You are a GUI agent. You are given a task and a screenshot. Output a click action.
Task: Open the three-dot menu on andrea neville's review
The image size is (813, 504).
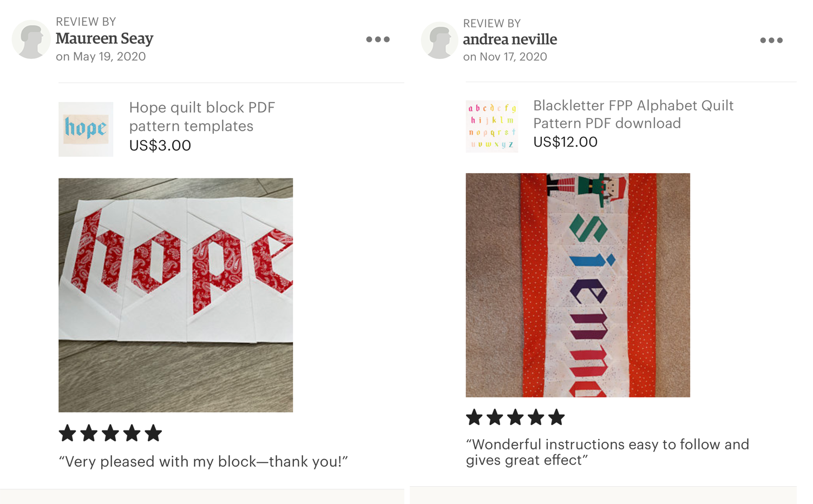click(x=771, y=41)
